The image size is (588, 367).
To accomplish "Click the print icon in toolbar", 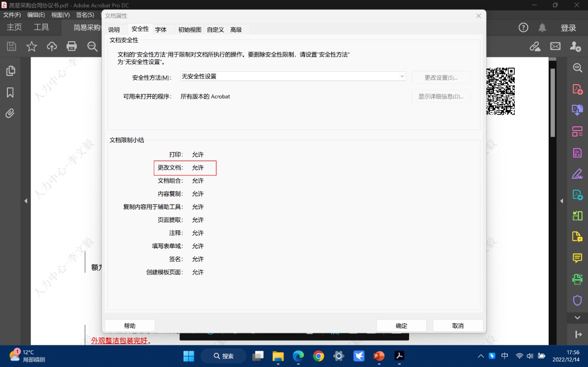I will [71, 46].
